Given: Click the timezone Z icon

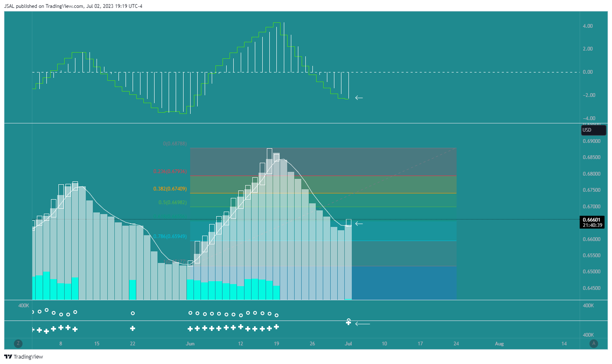Looking at the screenshot, I should point(18,343).
